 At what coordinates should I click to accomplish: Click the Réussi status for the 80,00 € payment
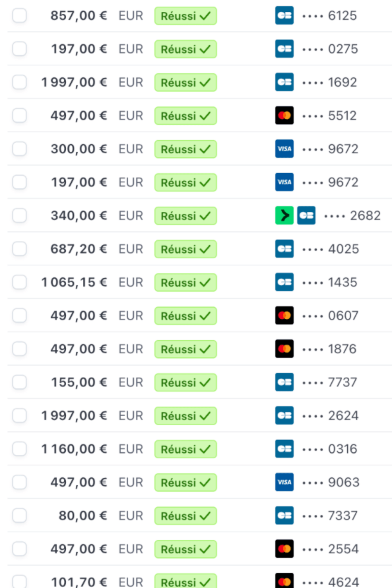tap(185, 515)
